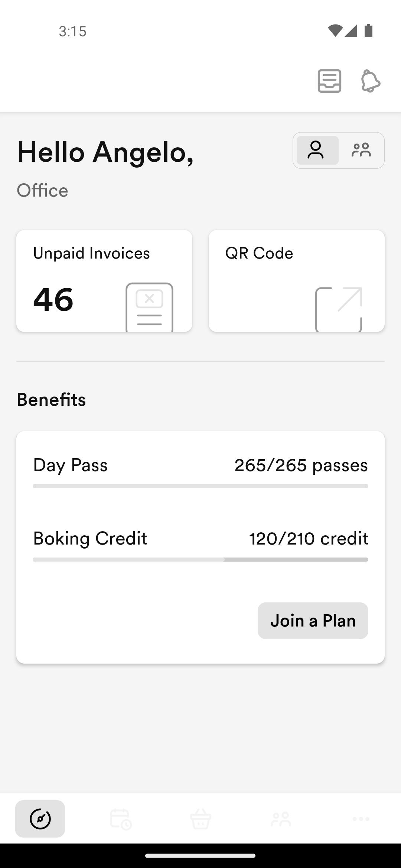This screenshot has height=868, width=401.
Task: Tap the 46 unpaid invoices count
Action: 53,300
